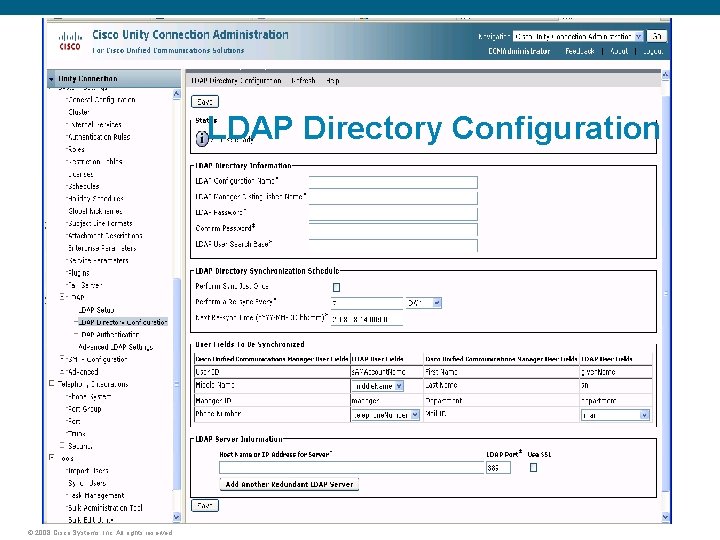Focus the Confirm Password field
Screen dimensions: 720x540
tap(393, 230)
